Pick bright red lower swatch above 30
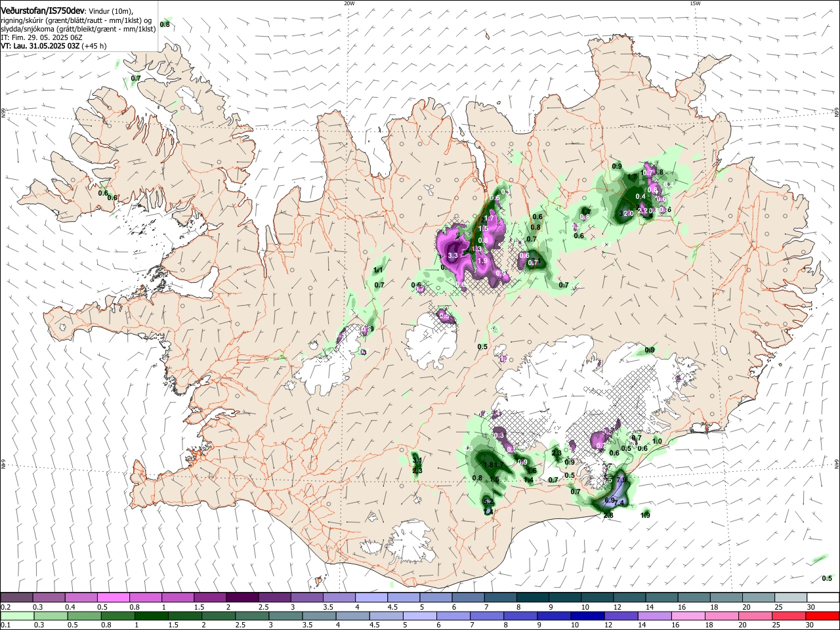This screenshot has height=630, width=840. tap(824, 616)
